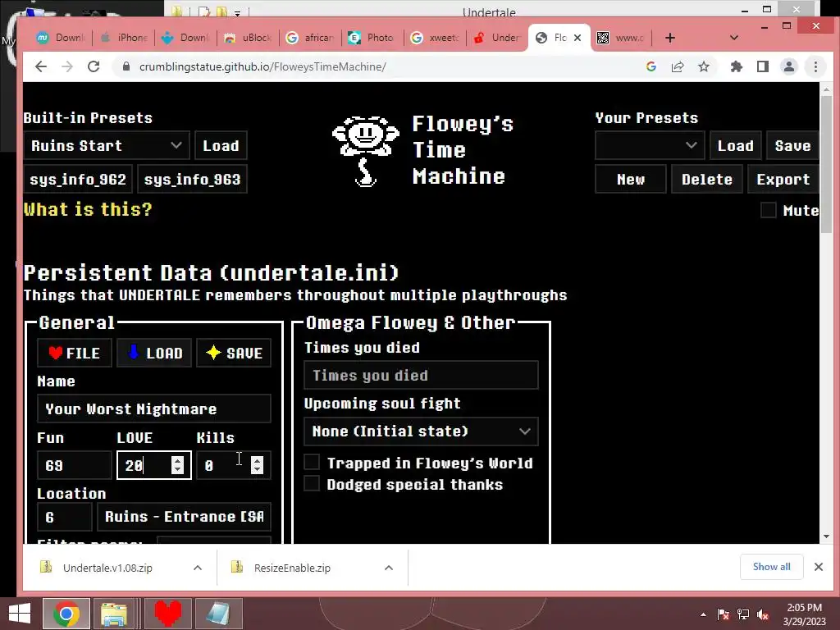Click the page vertical scrollbar
The width and height of the screenshot is (840, 630).
[826, 166]
